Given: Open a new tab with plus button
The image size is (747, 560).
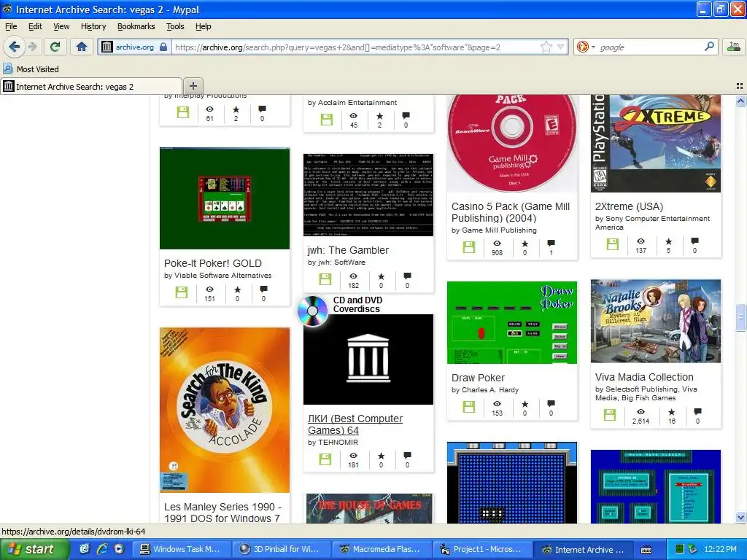Looking at the screenshot, I should coord(193,86).
